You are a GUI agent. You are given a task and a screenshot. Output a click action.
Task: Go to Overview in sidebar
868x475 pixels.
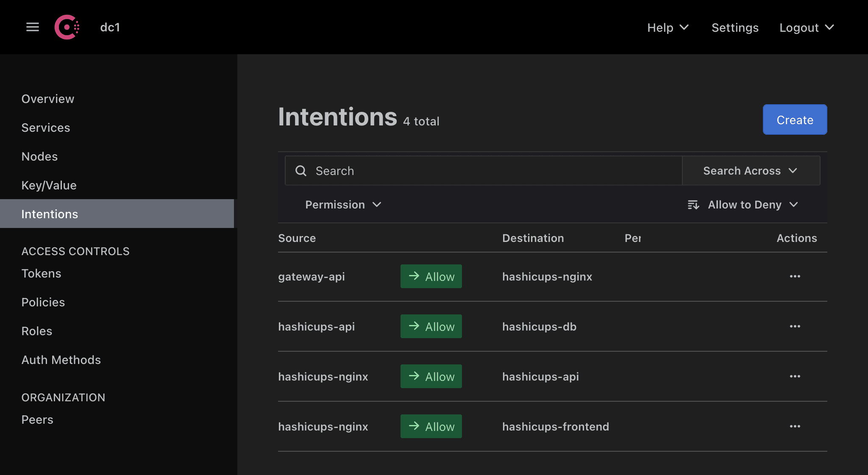tap(48, 99)
